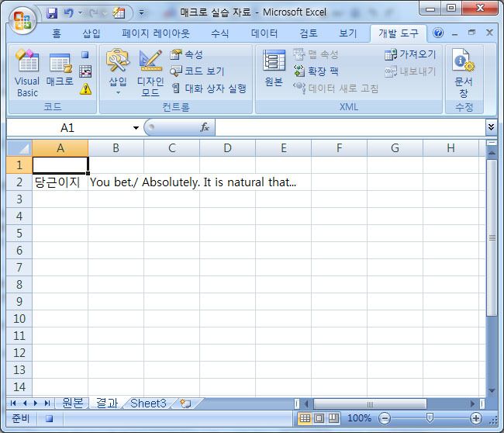Click horizontal scrollbar right arrow
504x433 pixels.
(472, 404)
